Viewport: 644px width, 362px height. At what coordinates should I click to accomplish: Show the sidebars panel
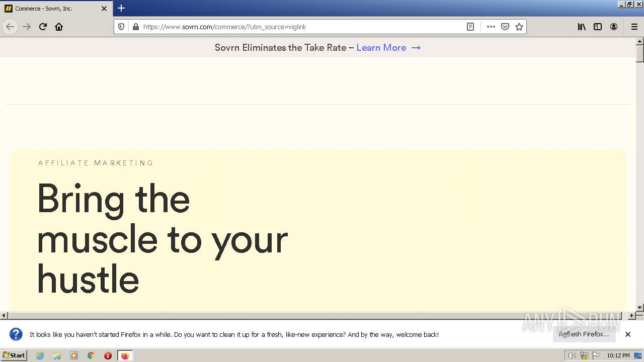click(598, 27)
